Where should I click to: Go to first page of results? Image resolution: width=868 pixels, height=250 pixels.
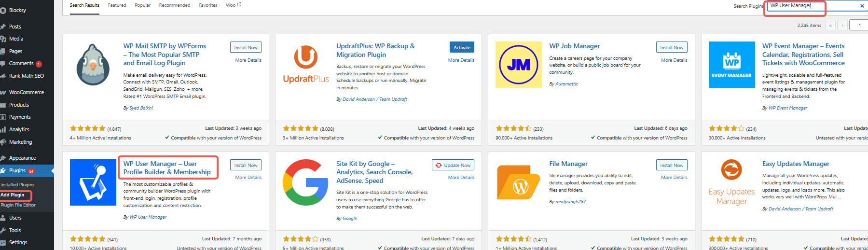coord(830,25)
